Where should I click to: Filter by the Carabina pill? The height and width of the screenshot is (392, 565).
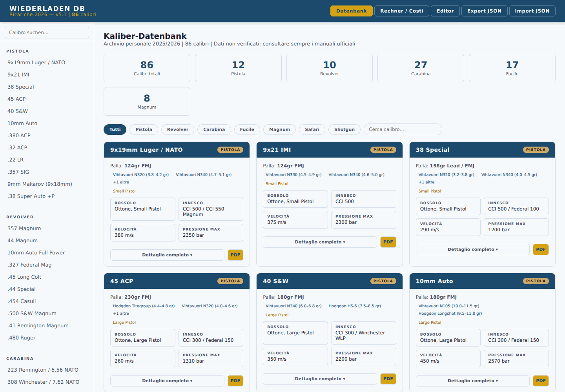point(214,129)
